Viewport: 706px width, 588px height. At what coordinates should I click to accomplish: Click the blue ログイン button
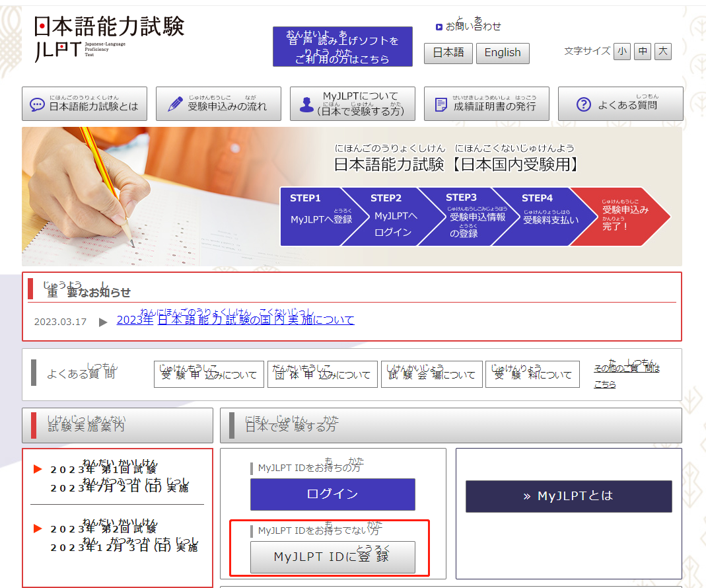coord(333,494)
